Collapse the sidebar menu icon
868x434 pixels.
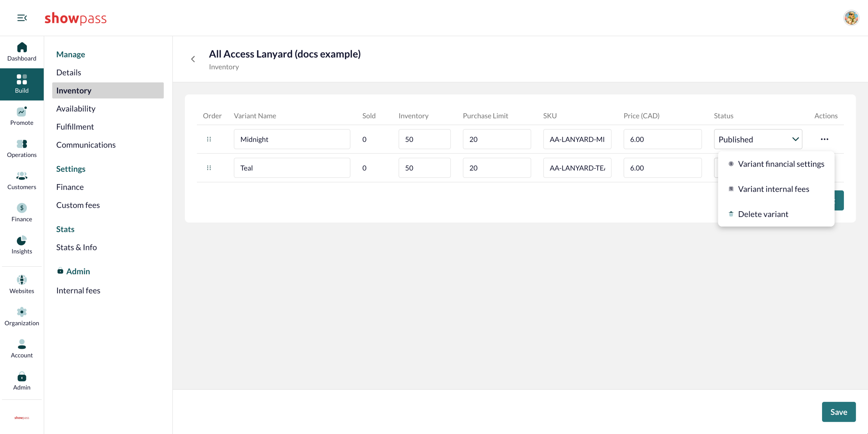22,18
